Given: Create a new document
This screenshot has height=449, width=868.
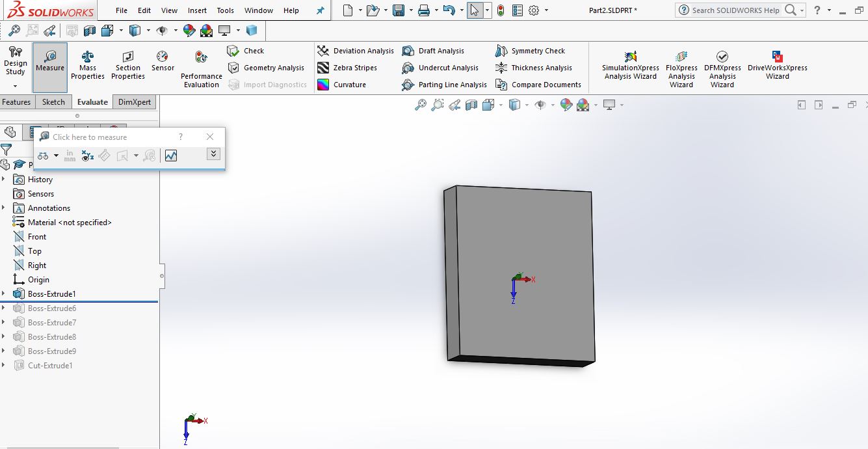Looking at the screenshot, I should click(x=349, y=10).
